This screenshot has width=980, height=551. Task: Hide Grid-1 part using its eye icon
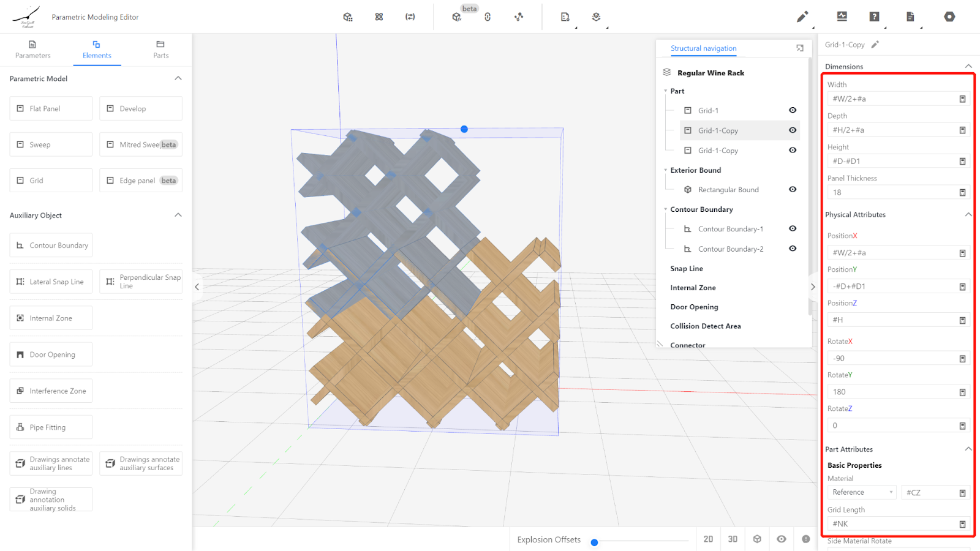(793, 110)
